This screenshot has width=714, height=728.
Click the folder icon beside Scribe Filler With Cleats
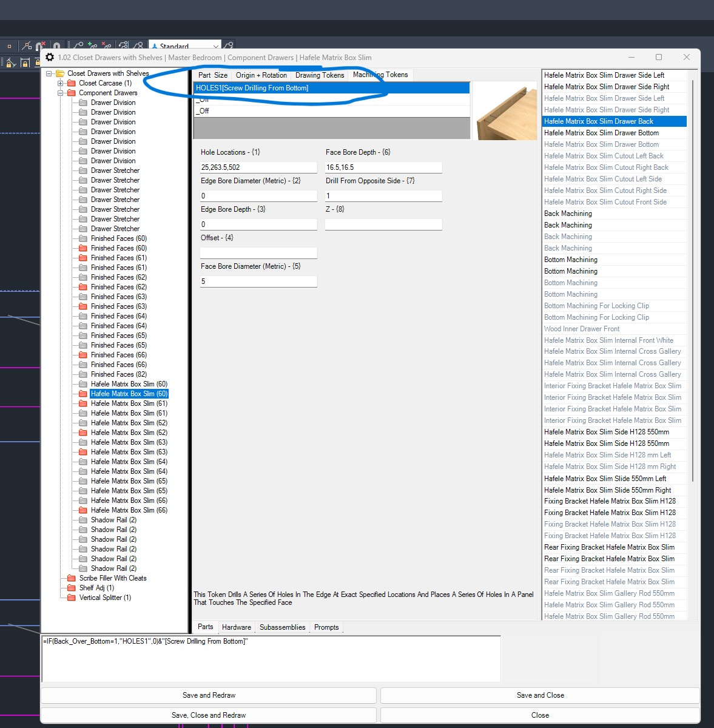[x=72, y=578]
